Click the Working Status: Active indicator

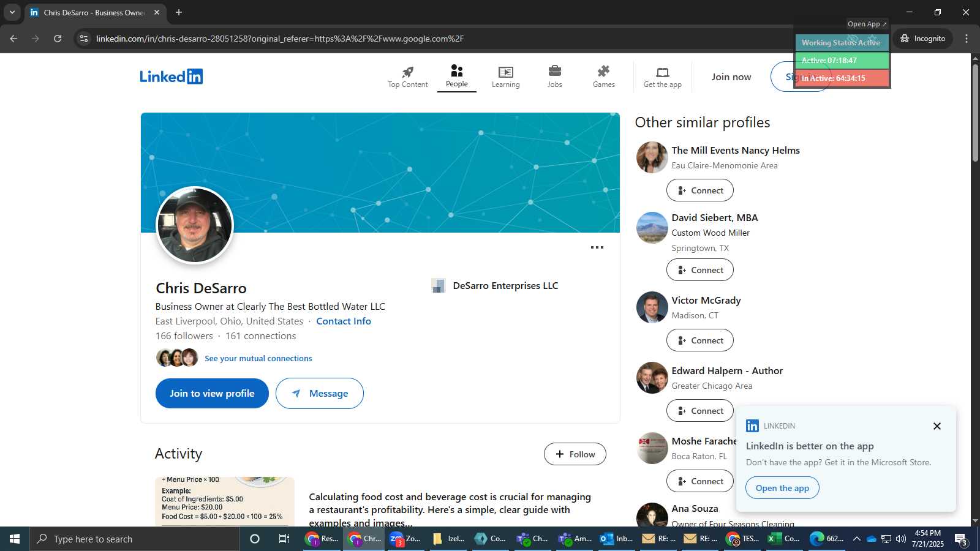click(842, 43)
